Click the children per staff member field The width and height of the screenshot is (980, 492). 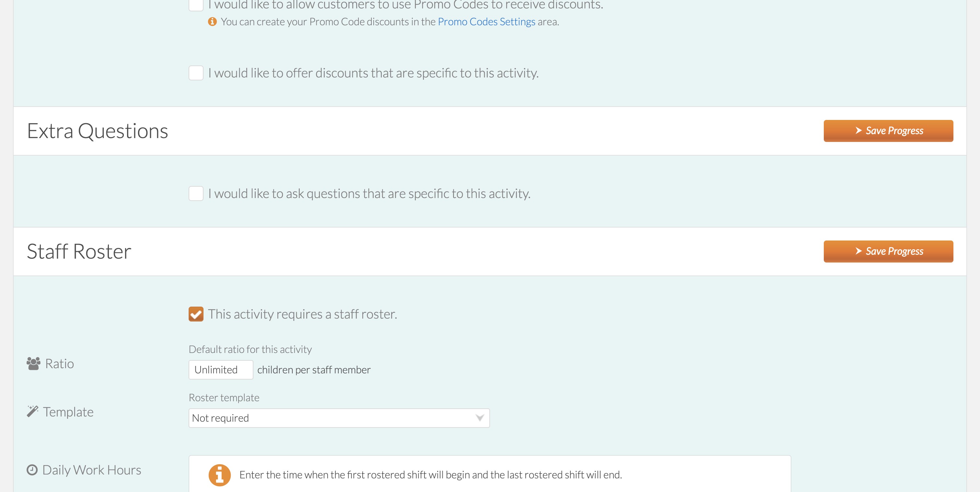221,369
